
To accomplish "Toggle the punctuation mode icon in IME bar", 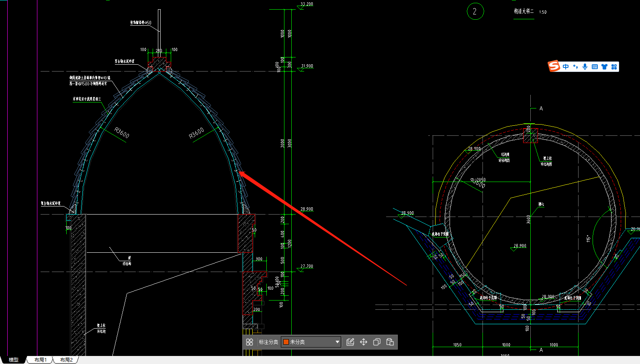I will (x=575, y=67).
